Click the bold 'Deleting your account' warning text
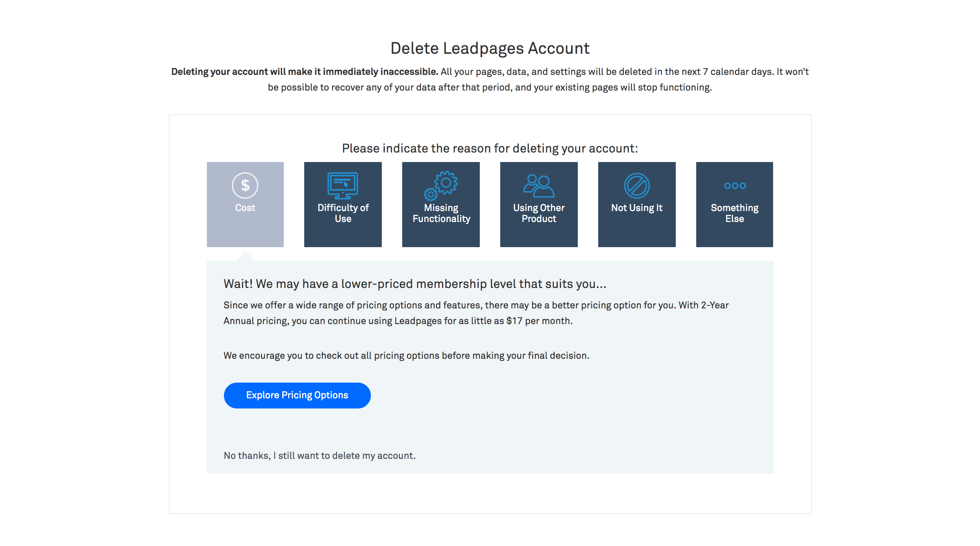This screenshot has height=546, width=980. pos(304,71)
